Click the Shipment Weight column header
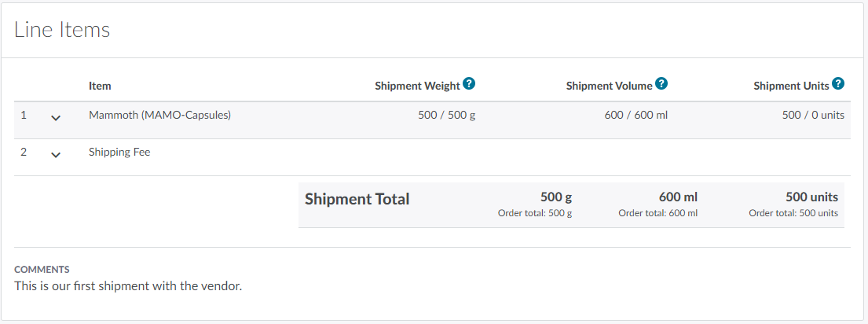 tap(417, 86)
